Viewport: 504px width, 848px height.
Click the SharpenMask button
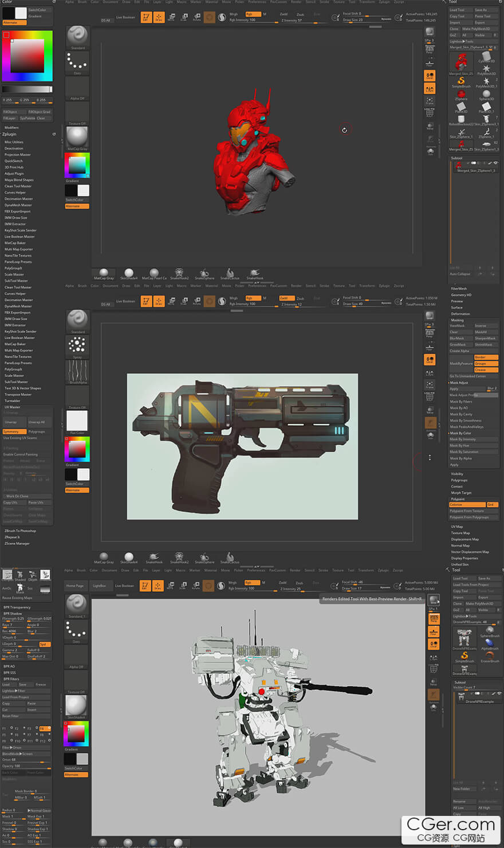(x=486, y=338)
